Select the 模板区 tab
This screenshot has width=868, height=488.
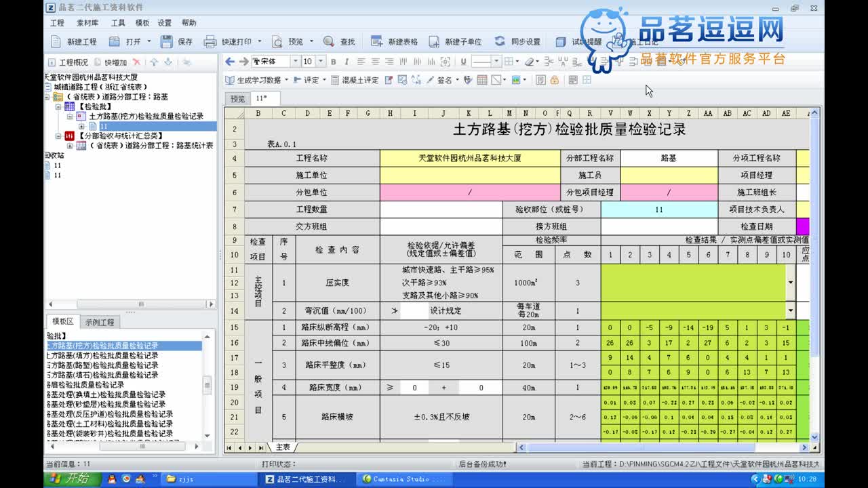coord(63,321)
